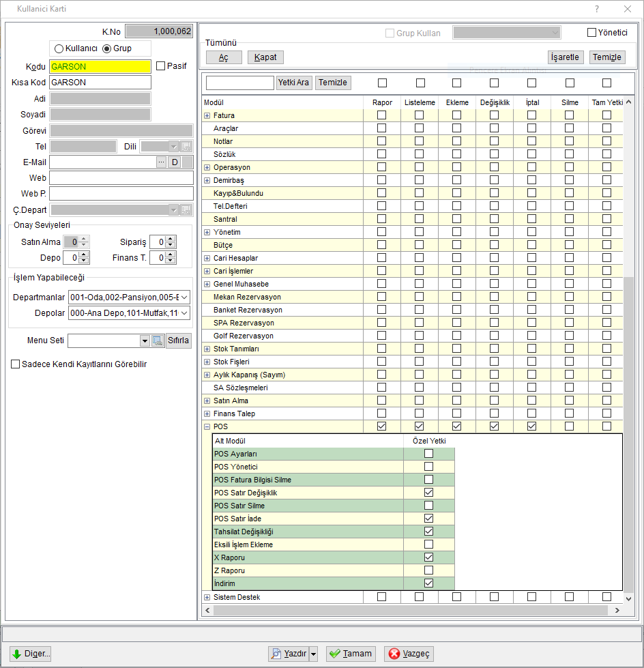Click the help question mark icon
Image resolution: width=644 pixels, height=668 pixels.
pos(597,9)
